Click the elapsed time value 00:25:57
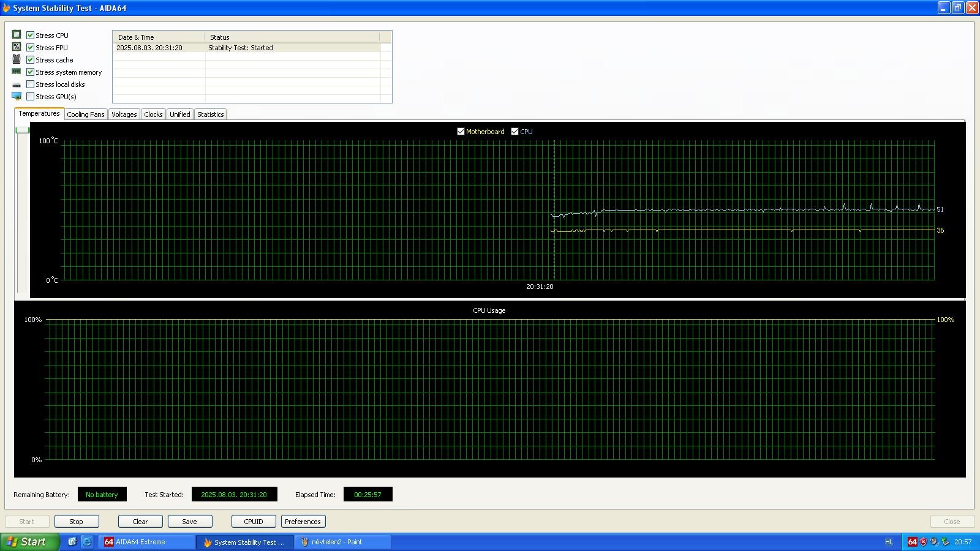This screenshot has height=551, width=980. pyautogui.click(x=367, y=495)
